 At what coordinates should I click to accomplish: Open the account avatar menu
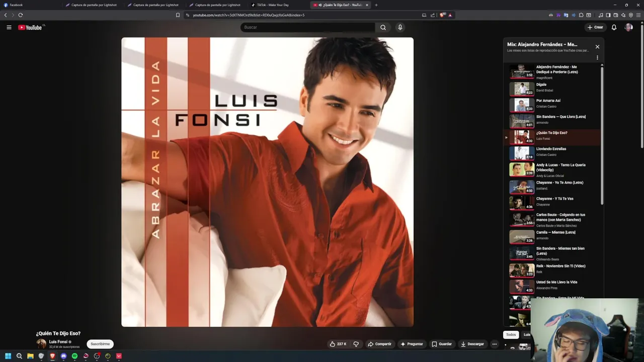click(x=628, y=27)
